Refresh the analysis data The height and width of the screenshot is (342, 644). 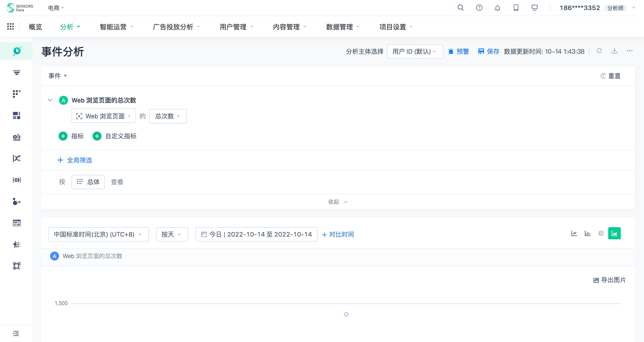point(599,51)
